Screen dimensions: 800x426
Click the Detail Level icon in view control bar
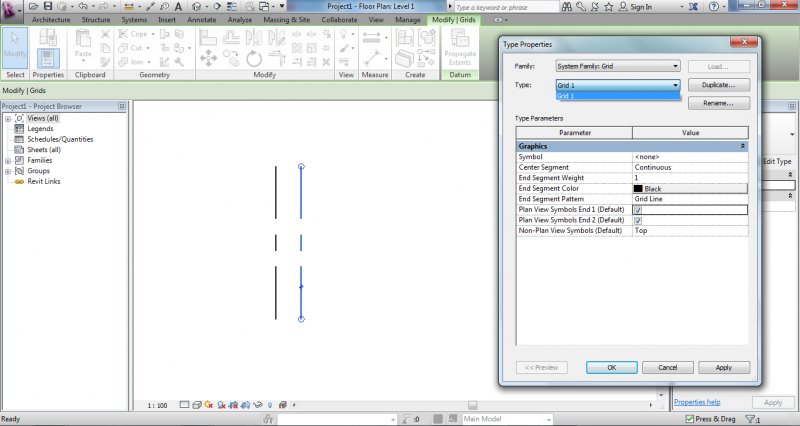[x=184, y=405]
